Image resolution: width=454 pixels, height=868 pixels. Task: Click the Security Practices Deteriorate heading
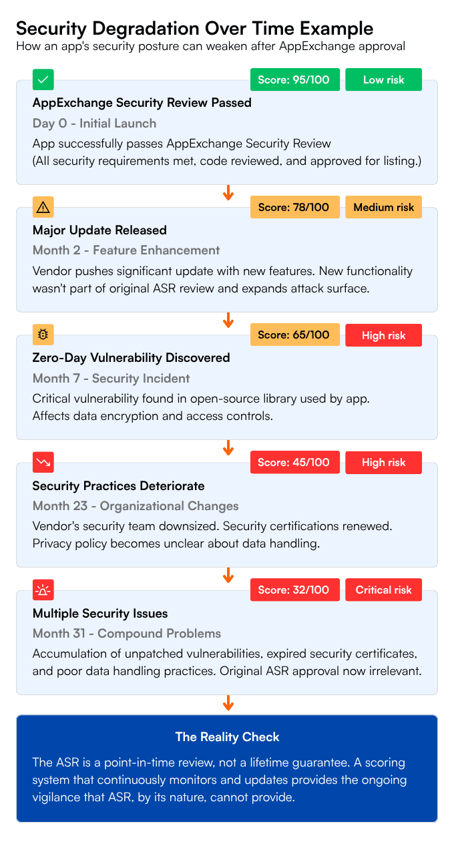118,485
